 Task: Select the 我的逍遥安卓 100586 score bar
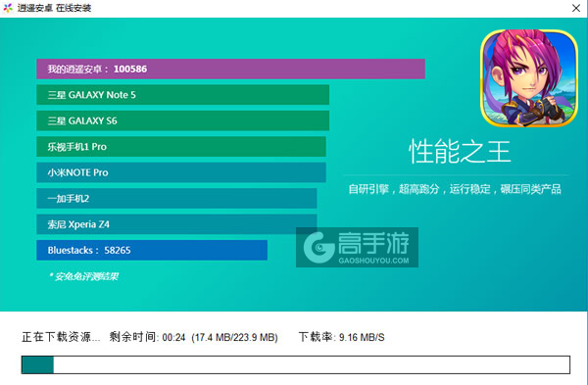(x=230, y=69)
